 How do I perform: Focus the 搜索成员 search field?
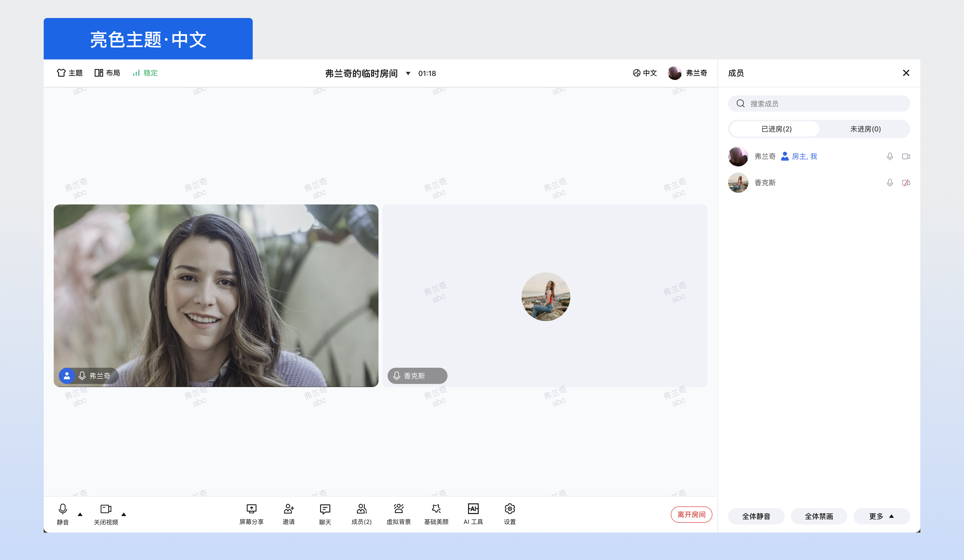819,104
